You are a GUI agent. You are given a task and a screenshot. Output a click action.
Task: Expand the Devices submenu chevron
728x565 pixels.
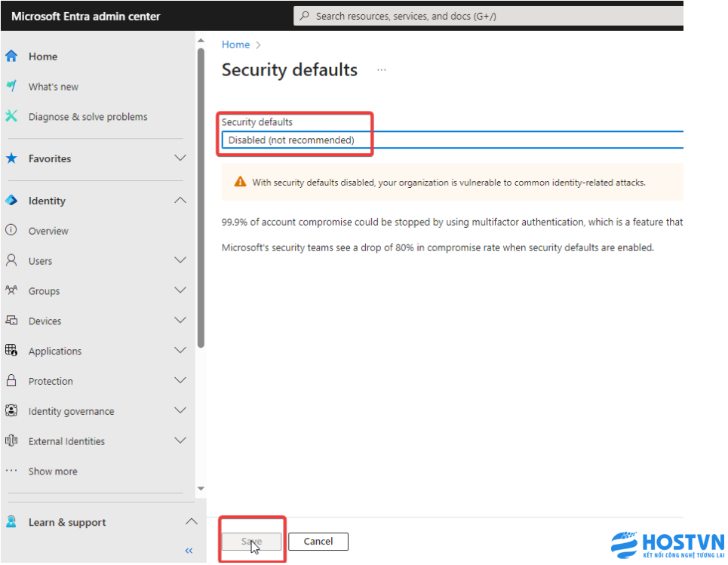(x=180, y=320)
